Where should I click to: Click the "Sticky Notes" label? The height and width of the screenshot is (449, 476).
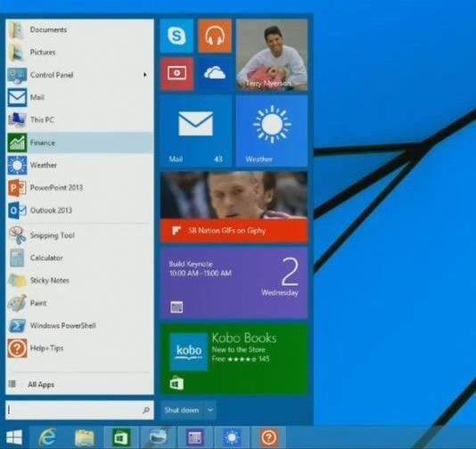click(50, 281)
